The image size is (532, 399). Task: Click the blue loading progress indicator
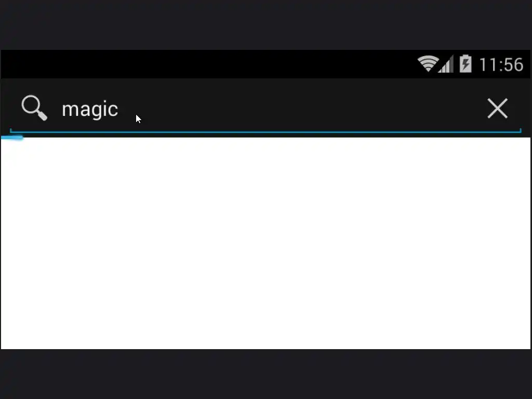tap(12, 137)
